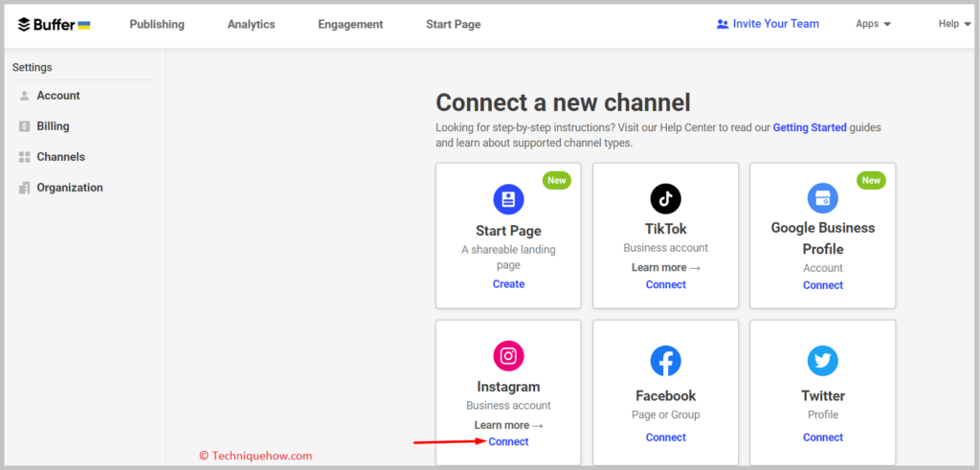This screenshot has width=980, height=470.
Task: Click the Settings sidebar heading
Action: [33, 67]
